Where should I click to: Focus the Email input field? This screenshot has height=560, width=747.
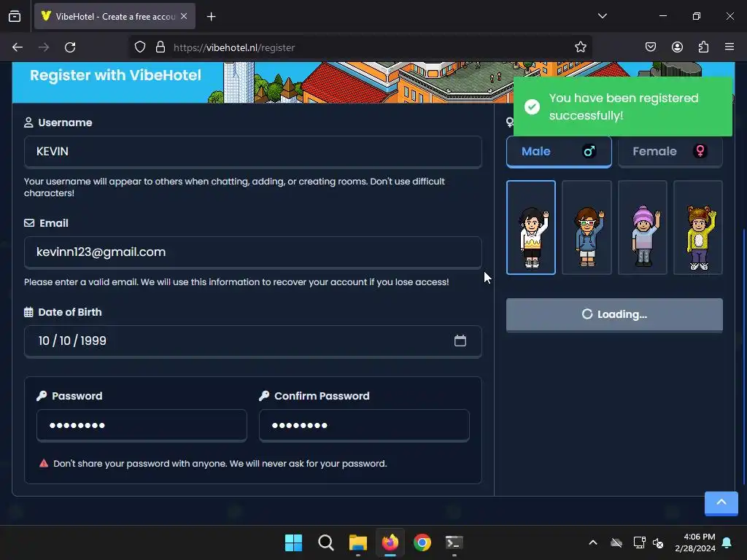[x=253, y=252]
